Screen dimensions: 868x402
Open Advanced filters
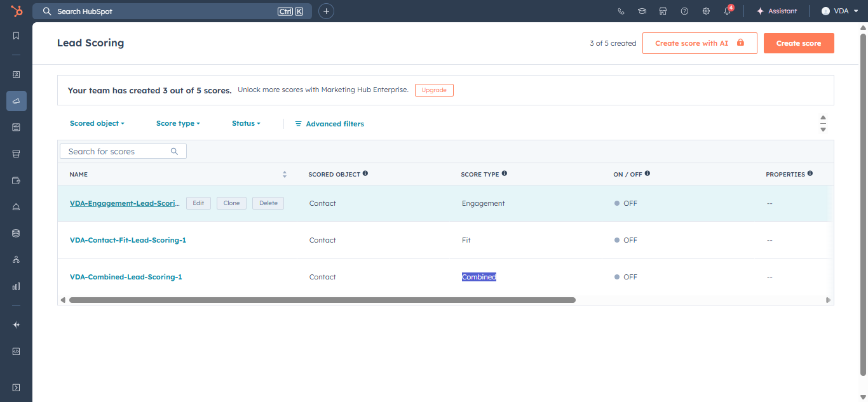pos(329,124)
